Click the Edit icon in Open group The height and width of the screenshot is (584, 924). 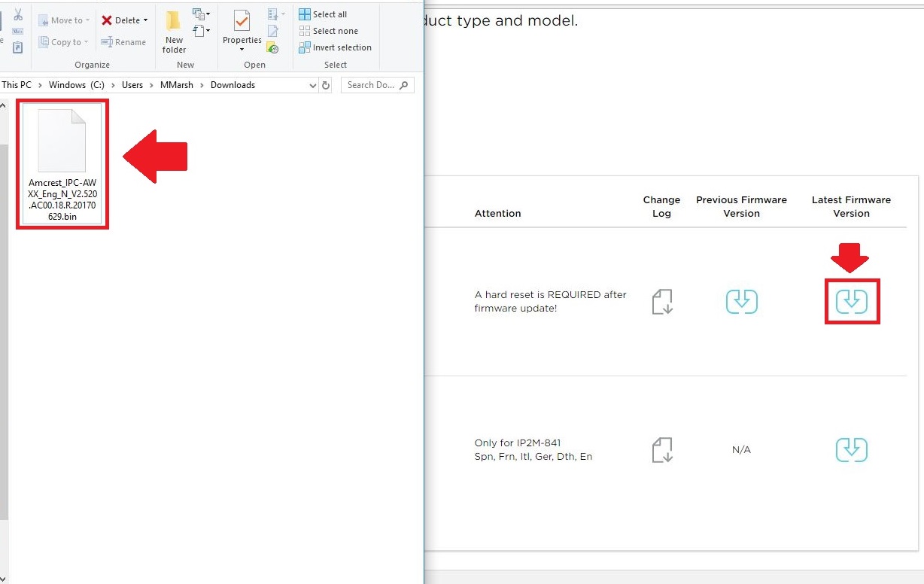point(273,31)
